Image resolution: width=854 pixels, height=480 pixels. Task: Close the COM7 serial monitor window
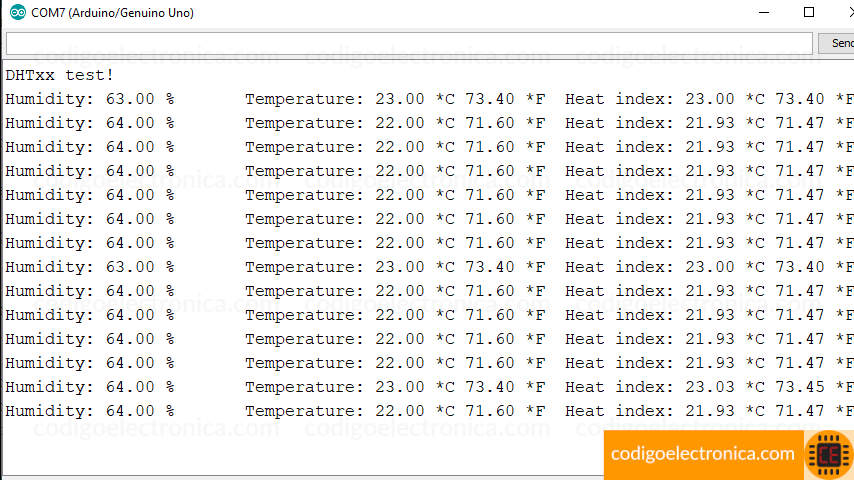pos(850,12)
